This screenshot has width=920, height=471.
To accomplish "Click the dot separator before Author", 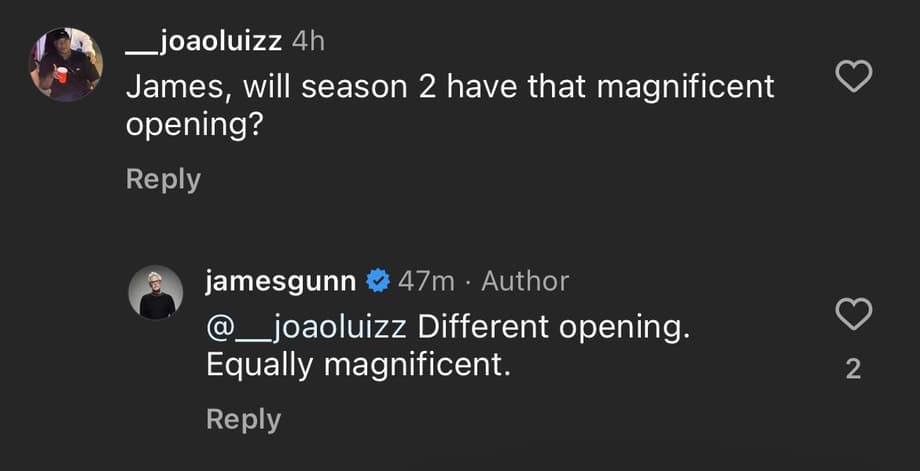I will (463, 282).
